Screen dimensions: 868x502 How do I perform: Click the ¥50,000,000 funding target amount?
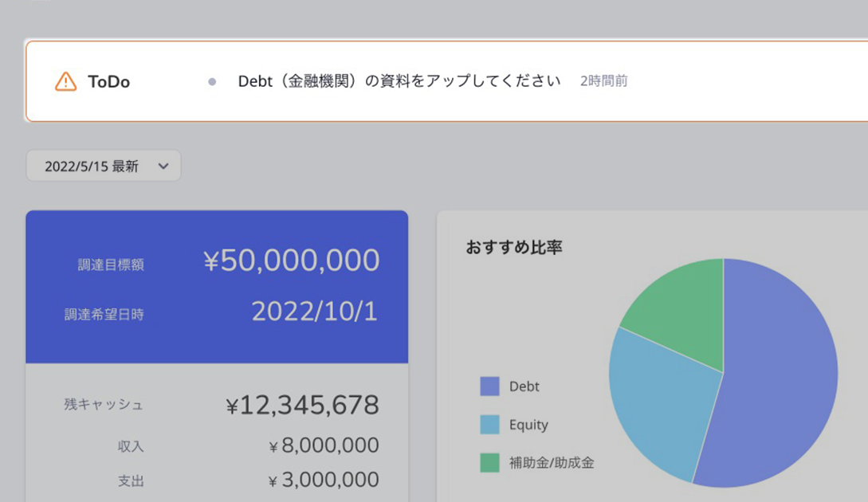291,261
